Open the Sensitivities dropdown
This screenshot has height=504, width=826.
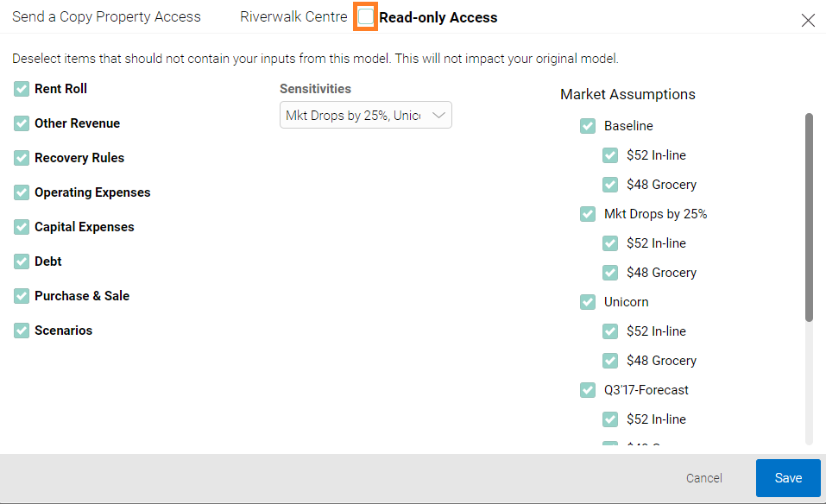click(x=365, y=116)
